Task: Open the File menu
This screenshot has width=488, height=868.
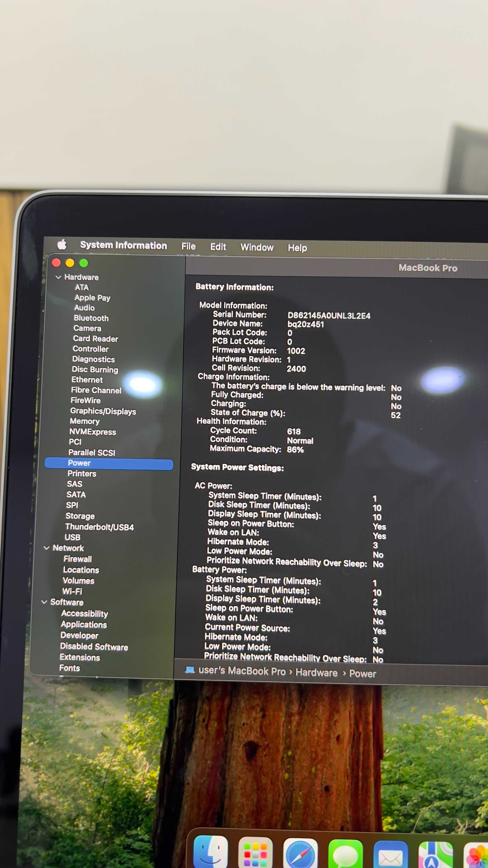Action: 188,246
